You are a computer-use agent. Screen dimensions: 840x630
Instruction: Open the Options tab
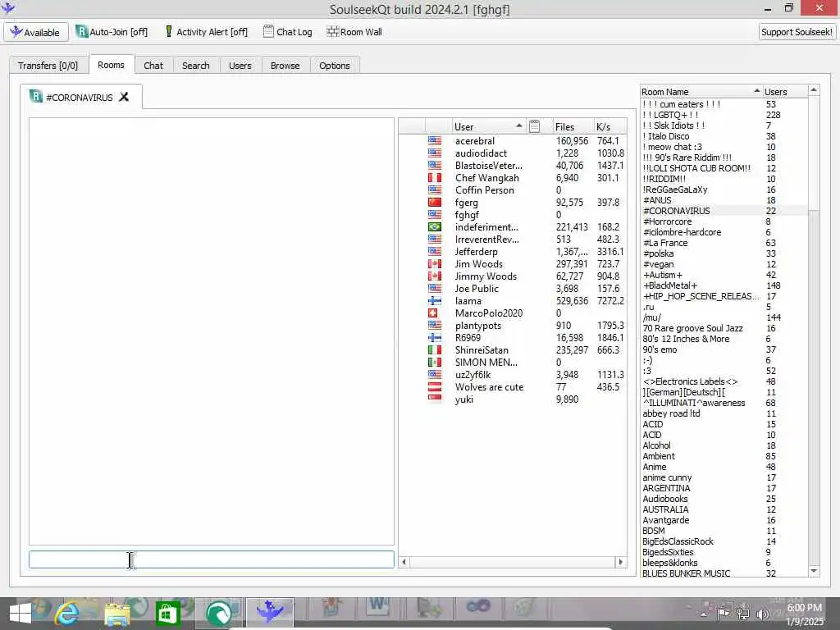point(335,66)
